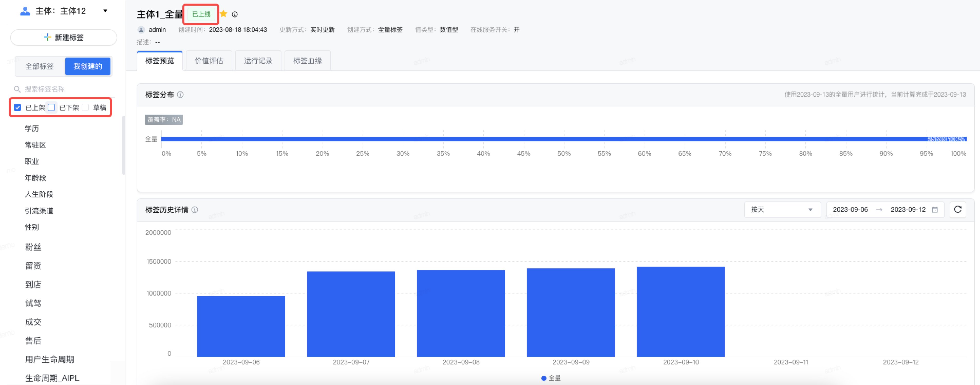Click the 2023-09-07 chart bar
Screen dimensions: 980x385
[351, 314]
